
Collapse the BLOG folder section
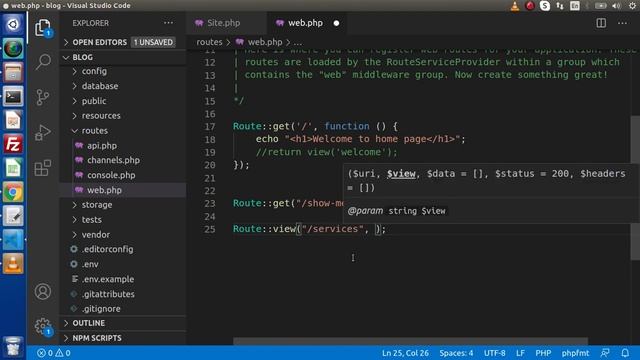(82, 57)
